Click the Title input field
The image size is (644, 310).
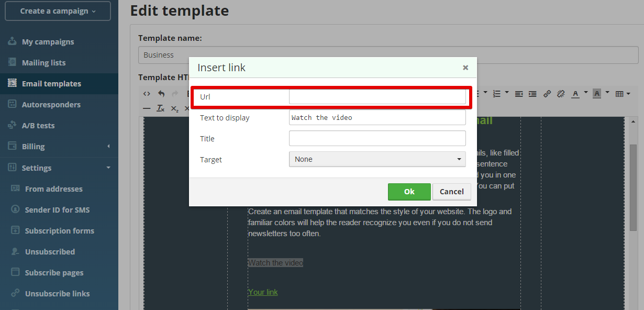[377, 138]
